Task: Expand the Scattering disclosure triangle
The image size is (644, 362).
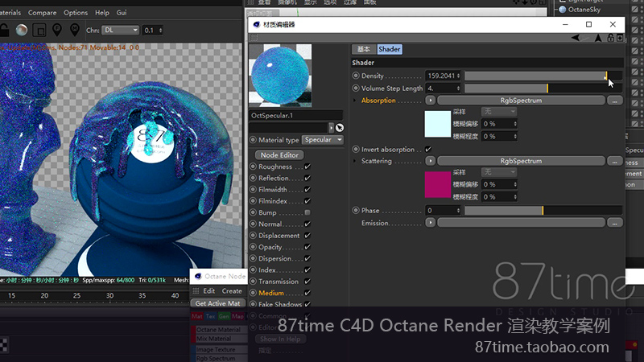Action: point(355,161)
